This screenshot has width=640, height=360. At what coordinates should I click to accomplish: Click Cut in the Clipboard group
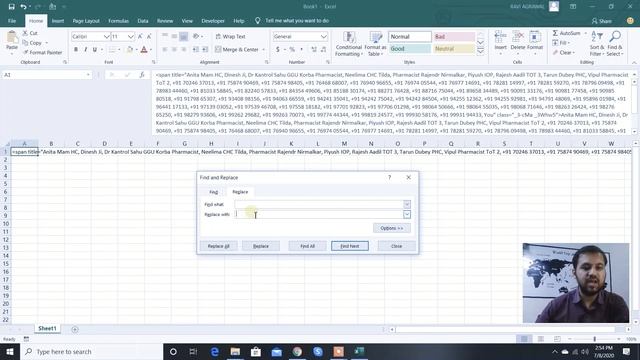[x=30, y=33]
